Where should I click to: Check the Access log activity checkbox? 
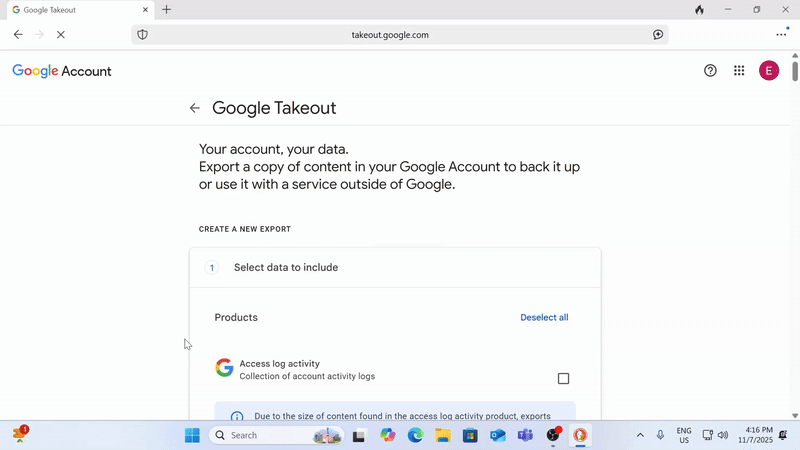click(563, 379)
